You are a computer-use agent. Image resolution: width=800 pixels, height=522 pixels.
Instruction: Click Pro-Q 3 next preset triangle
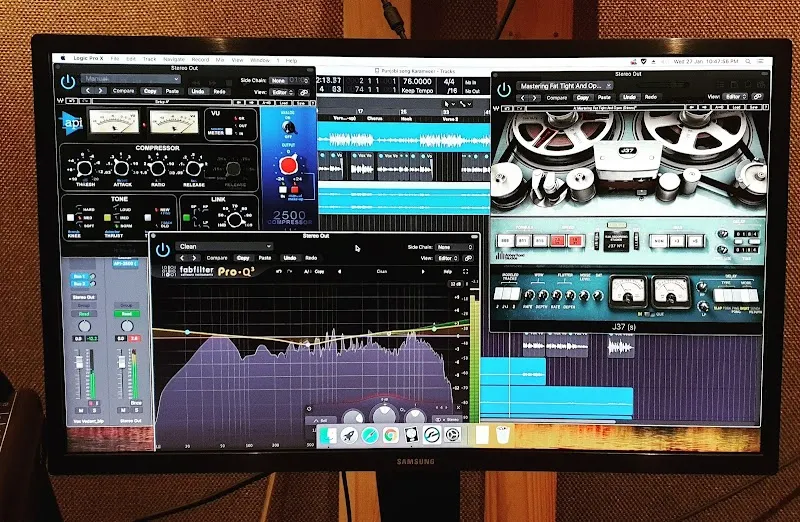click(x=422, y=271)
